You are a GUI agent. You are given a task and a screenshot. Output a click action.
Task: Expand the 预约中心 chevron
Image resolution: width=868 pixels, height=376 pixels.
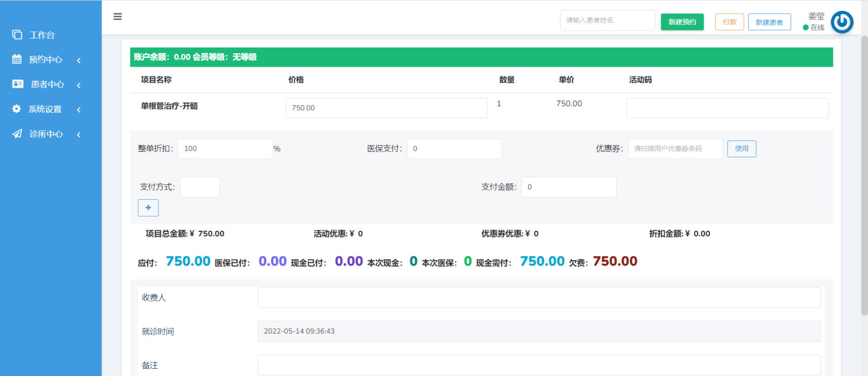tap(79, 60)
